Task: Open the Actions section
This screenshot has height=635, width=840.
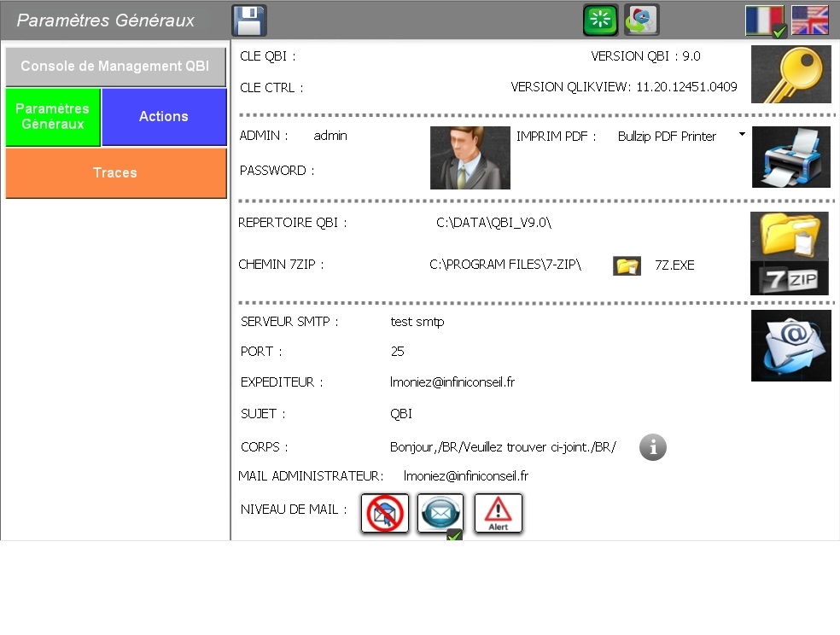Action: tap(164, 117)
